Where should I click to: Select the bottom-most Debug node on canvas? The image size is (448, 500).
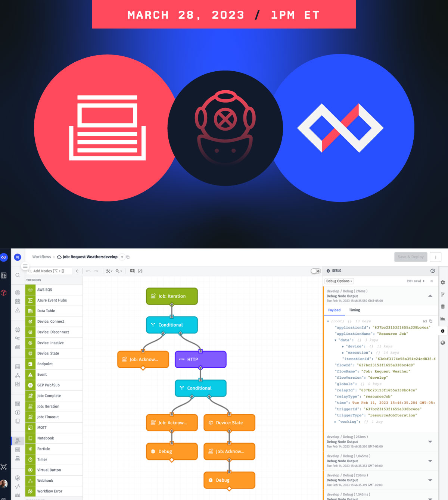click(229, 480)
